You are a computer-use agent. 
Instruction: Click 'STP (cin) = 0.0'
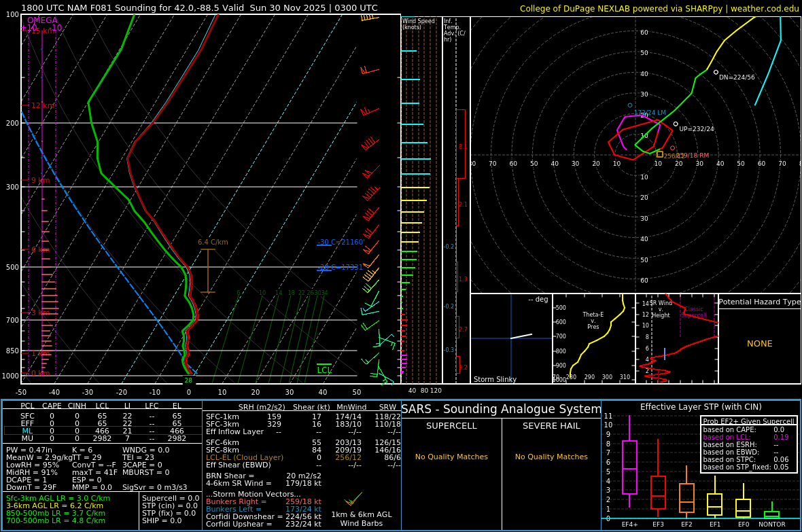pos(170,506)
